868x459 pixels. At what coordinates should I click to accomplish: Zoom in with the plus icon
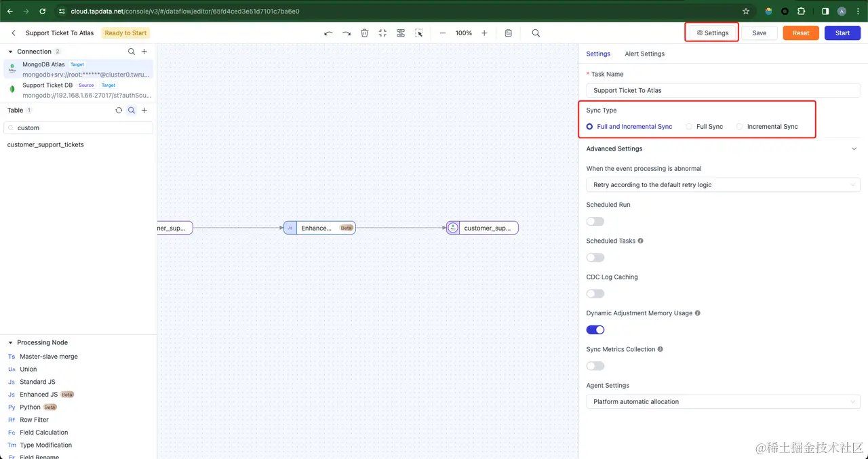pyautogui.click(x=484, y=33)
